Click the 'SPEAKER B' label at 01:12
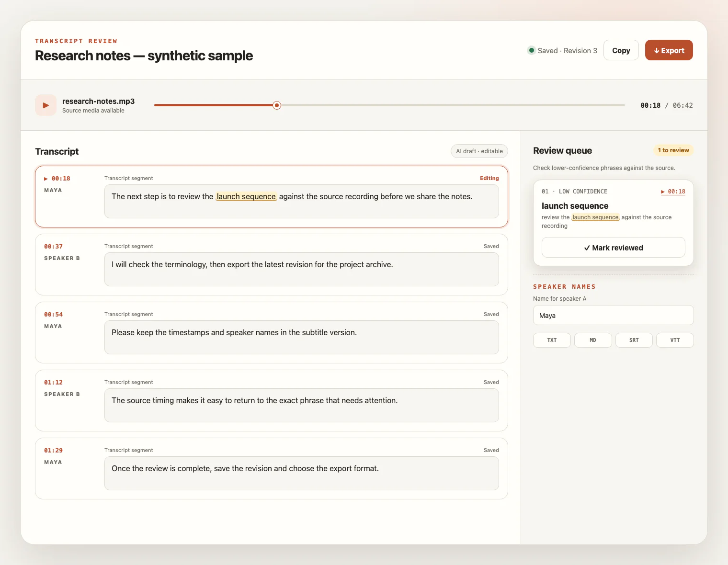The image size is (728, 565). (62, 394)
